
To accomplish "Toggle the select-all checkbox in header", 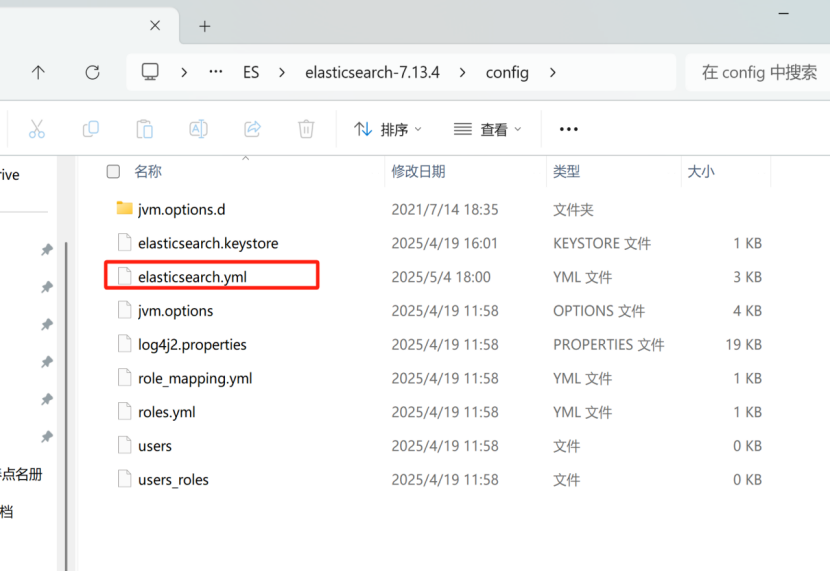I will (x=113, y=171).
